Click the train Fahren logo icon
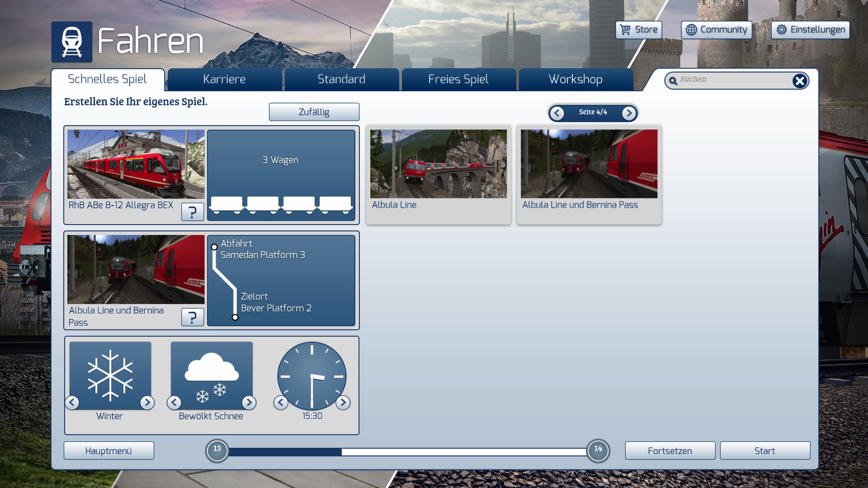The height and width of the screenshot is (488, 868). tap(71, 42)
